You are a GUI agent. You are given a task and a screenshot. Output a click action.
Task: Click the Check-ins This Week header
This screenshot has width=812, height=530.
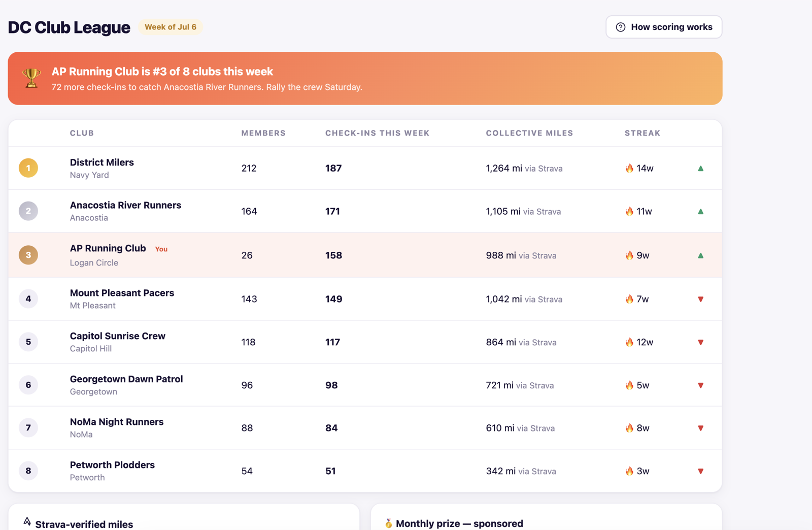[377, 133]
